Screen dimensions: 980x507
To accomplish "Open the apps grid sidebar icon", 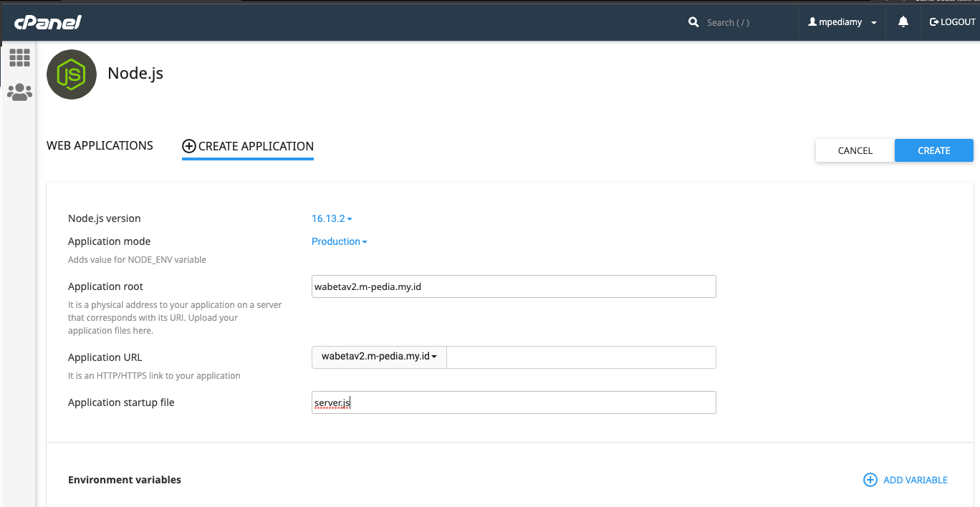I will pos(19,58).
